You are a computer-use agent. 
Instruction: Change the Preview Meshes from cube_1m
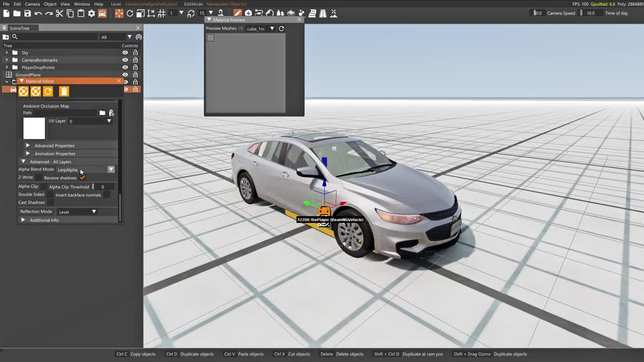click(x=272, y=29)
